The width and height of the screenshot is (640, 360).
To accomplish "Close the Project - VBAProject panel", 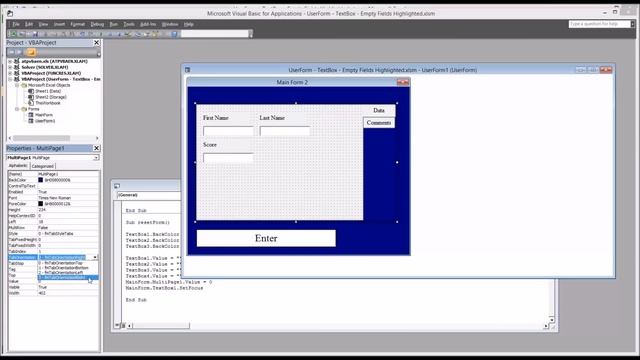I will click(x=96, y=42).
